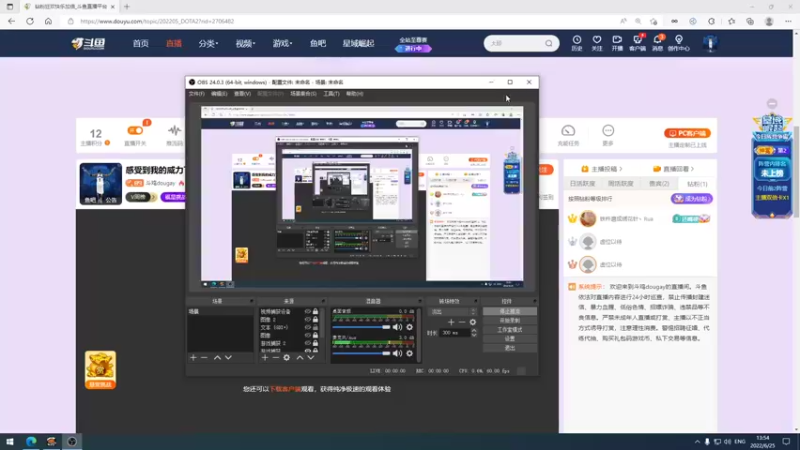
Task: Toggle lock on text (GDI+) source
Action: coord(315,328)
